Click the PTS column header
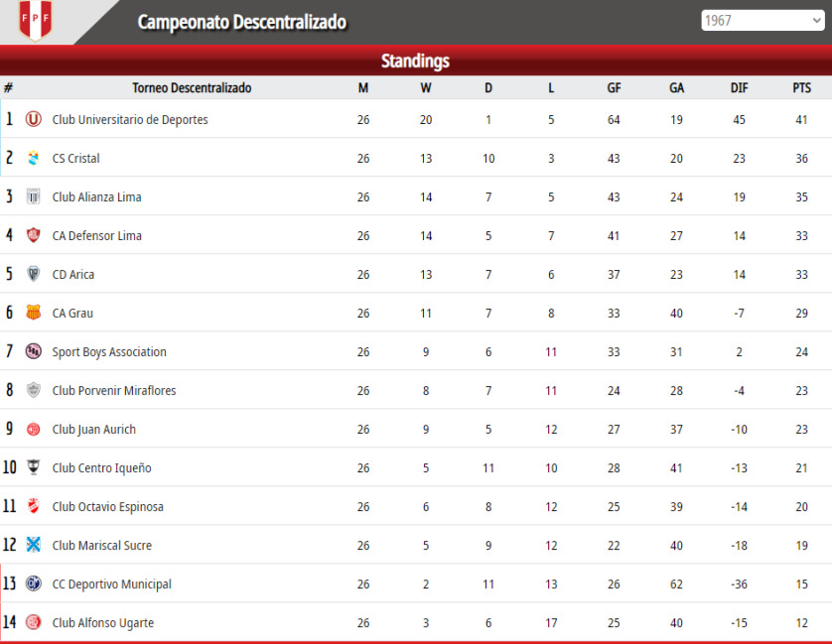 coord(802,88)
